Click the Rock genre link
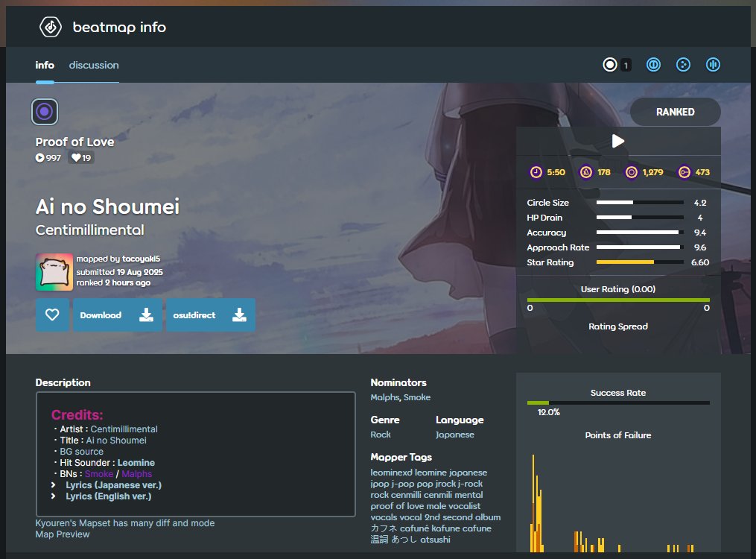 [x=381, y=435]
